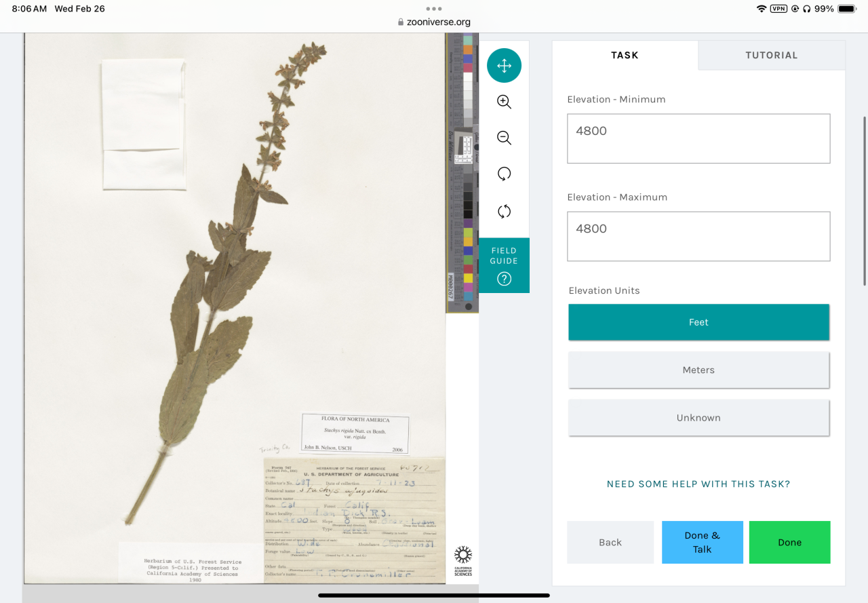Open Need Some Help With This Task
The image size is (868, 603).
click(698, 484)
